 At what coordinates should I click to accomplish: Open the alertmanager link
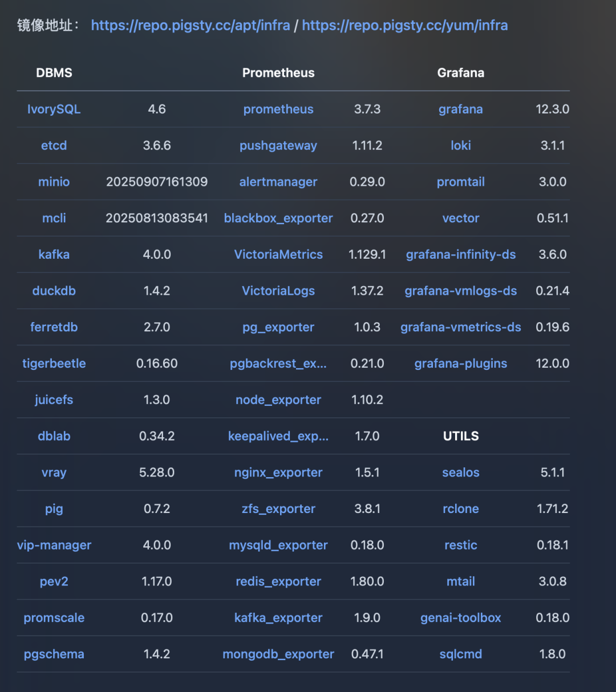pyautogui.click(x=278, y=182)
